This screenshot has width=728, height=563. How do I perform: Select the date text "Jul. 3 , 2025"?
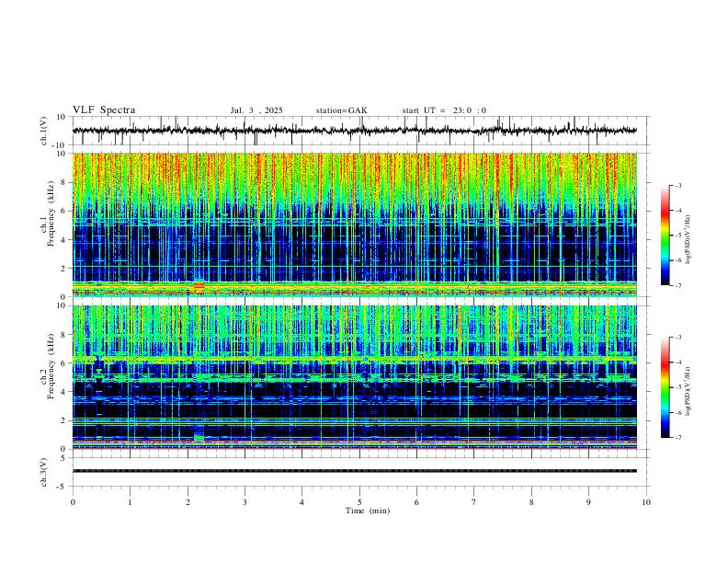click(x=256, y=110)
